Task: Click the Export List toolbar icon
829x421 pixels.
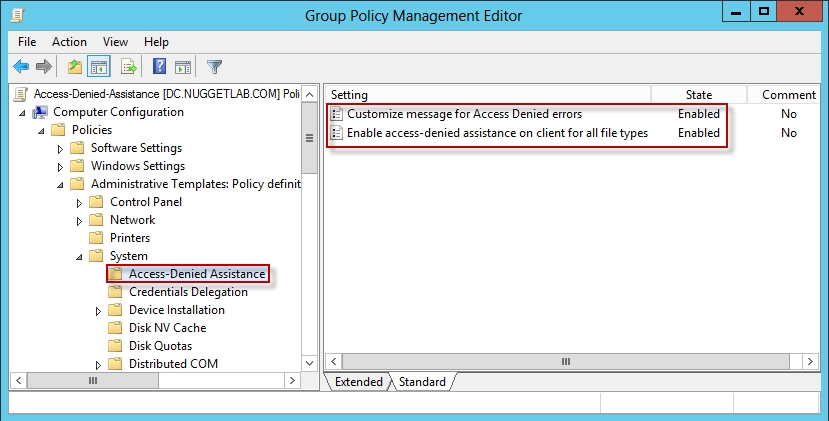Action: [x=128, y=67]
